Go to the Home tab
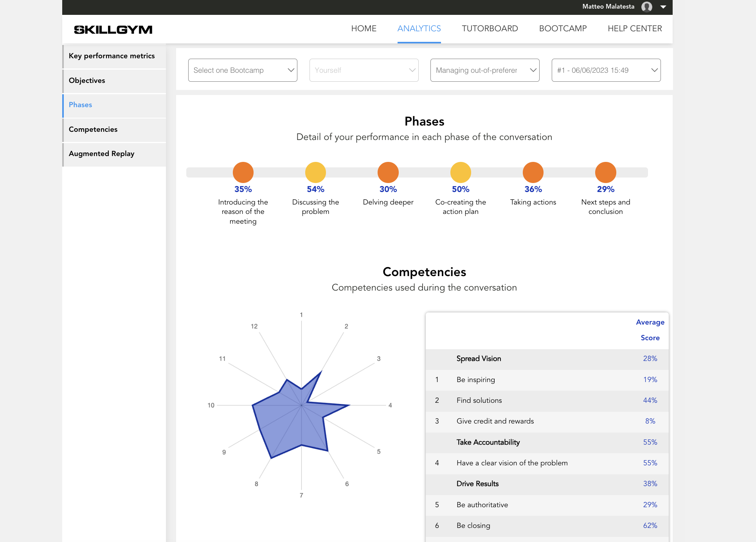 [x=364, y=29]
